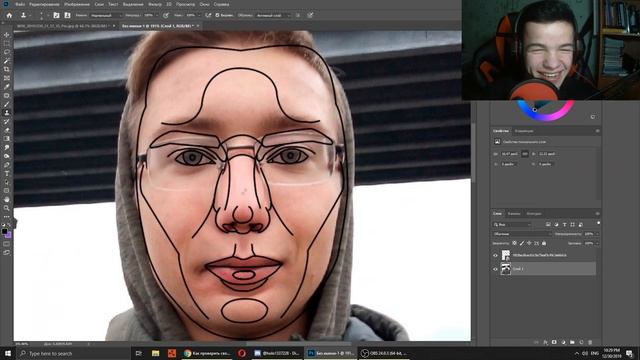
Task: Open the Edit Toolbar ellipsis
Action: coord(7,217)
